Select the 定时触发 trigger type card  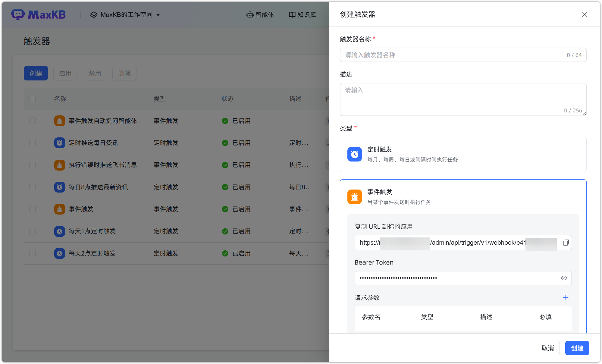pos(463,154)
